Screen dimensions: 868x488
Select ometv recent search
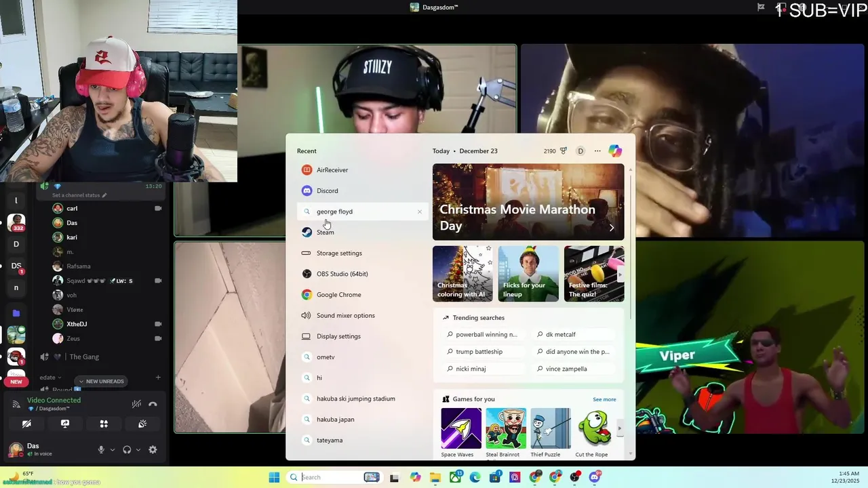click(x=363, y=357)
